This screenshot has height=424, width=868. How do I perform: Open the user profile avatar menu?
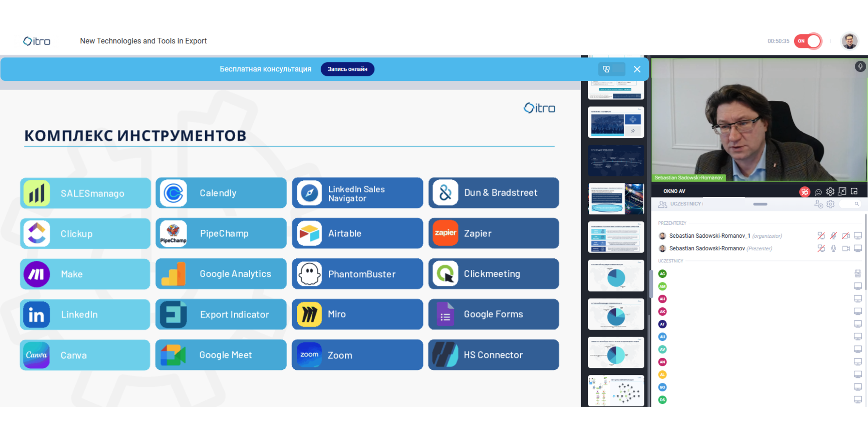[849, 41]
